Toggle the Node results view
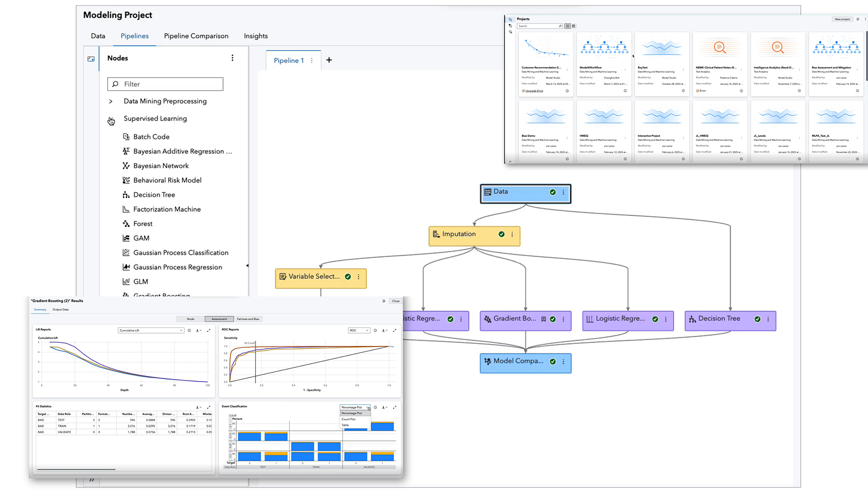868x493 pixels. [x=190, y=319]
